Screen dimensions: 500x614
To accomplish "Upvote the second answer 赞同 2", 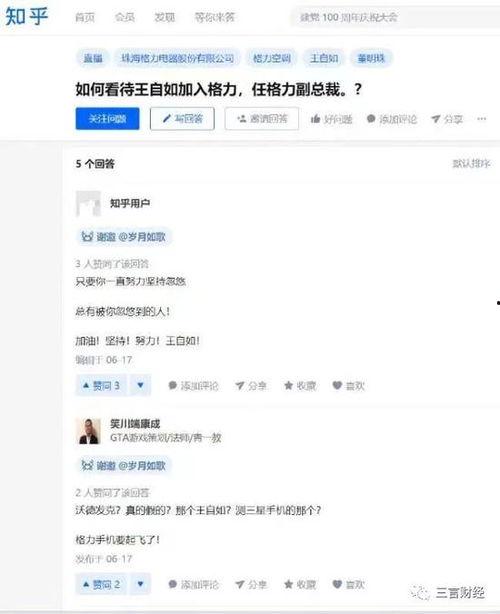I will pyautogui.click(x=101, y=585).
